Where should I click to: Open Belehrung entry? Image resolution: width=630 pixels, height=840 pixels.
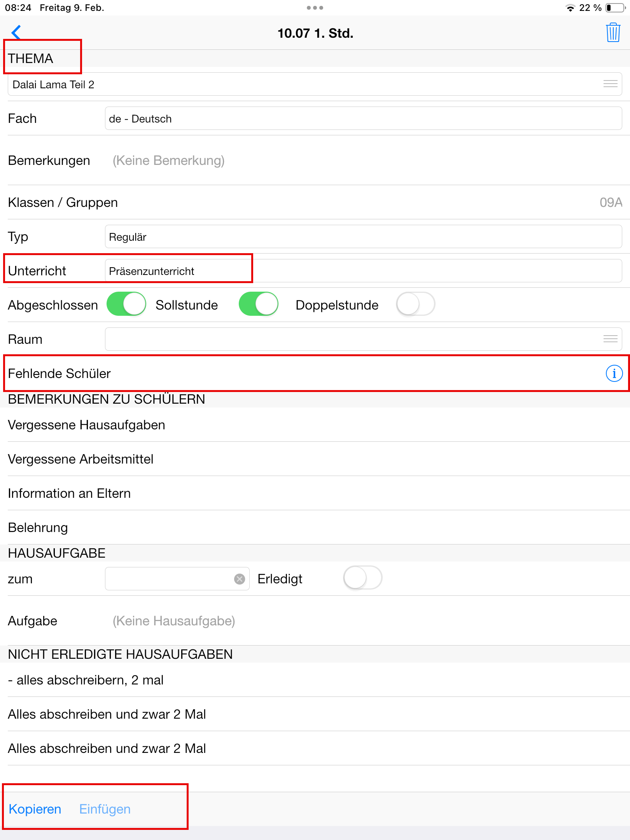click(315, 527)
